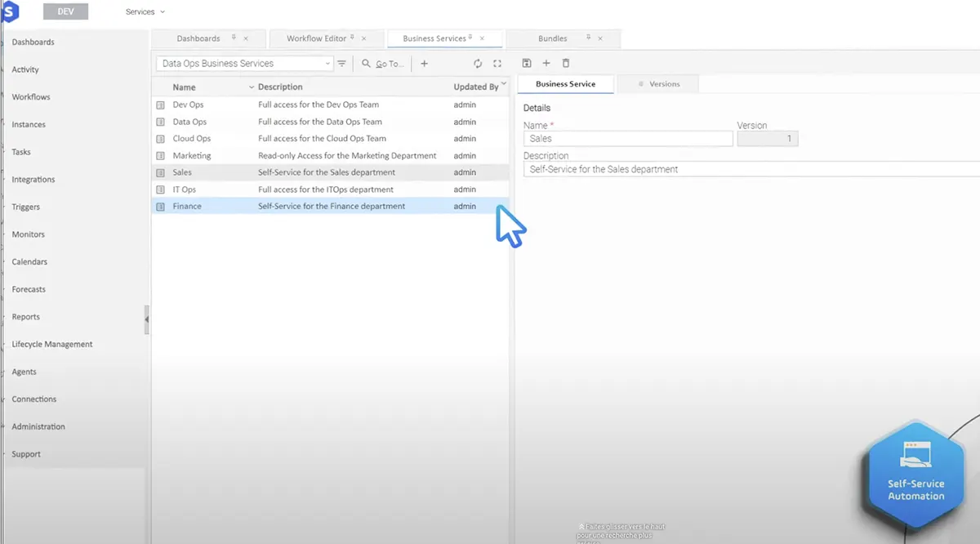Open the Versions tab

(658, 84)
